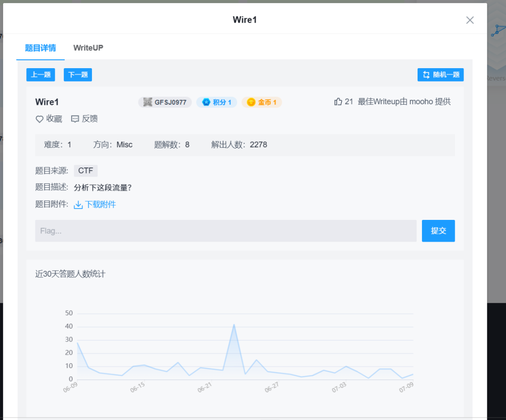
Task: Click the heart favorite icon
Action: click(x=40, y=119)
